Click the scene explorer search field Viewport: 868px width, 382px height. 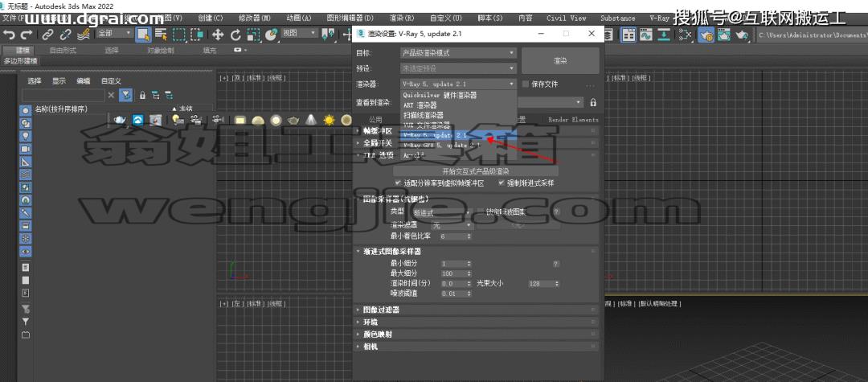coord(63,95)
